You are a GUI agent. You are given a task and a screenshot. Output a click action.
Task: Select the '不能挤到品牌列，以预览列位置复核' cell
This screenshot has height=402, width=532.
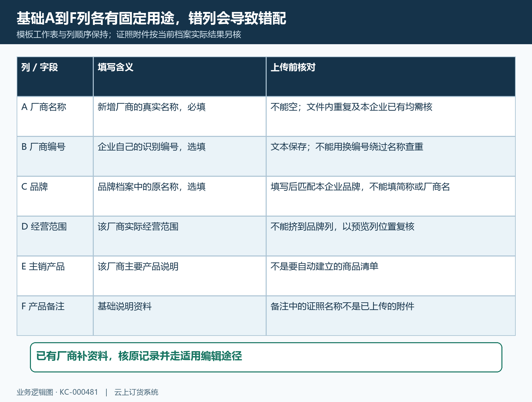391,236
